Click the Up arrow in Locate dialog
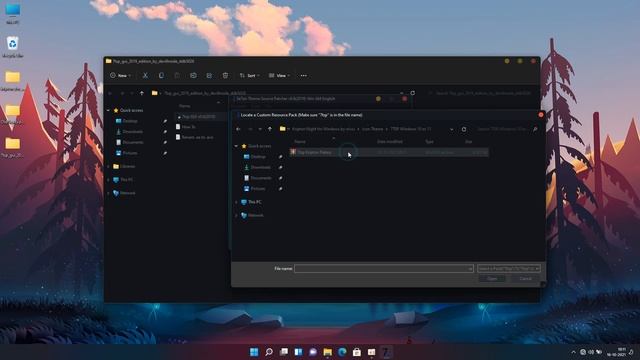Screen dimensions: 640x360 (x=270, y=129)
